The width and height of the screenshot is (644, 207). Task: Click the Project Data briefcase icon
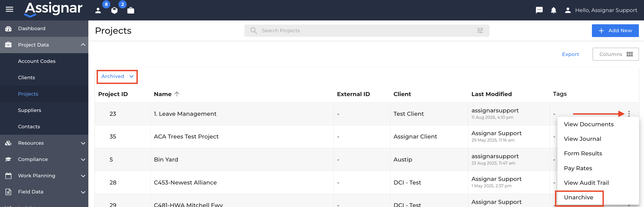[8, 45]
